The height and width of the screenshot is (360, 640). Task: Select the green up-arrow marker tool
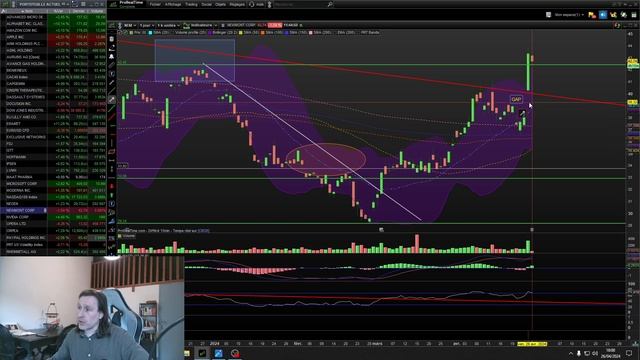coord(111,195)
